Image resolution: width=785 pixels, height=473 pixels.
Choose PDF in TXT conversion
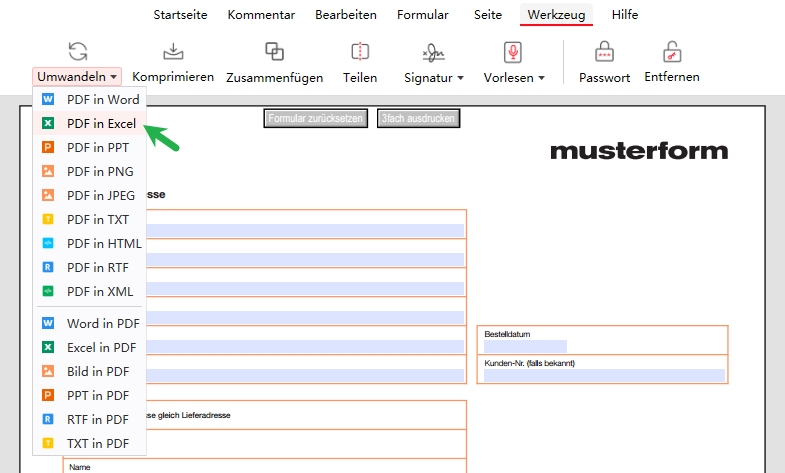tap(90, 219)
